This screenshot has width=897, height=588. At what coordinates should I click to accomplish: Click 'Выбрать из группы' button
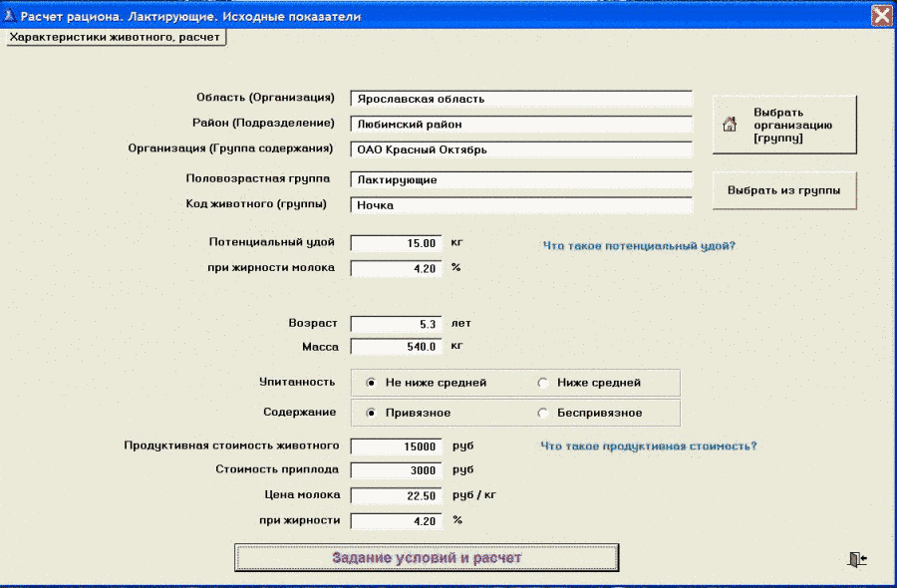[784, 190]
